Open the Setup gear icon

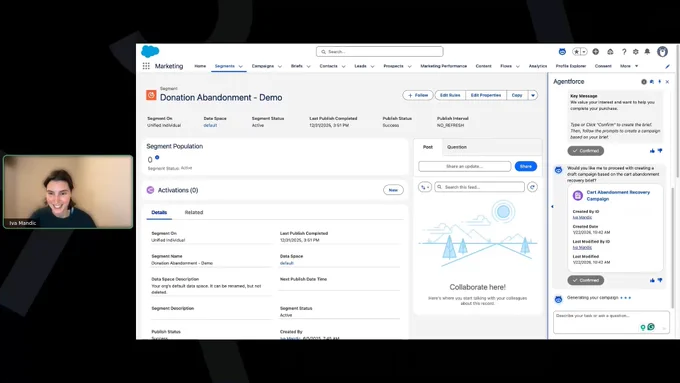coord(635,52)
